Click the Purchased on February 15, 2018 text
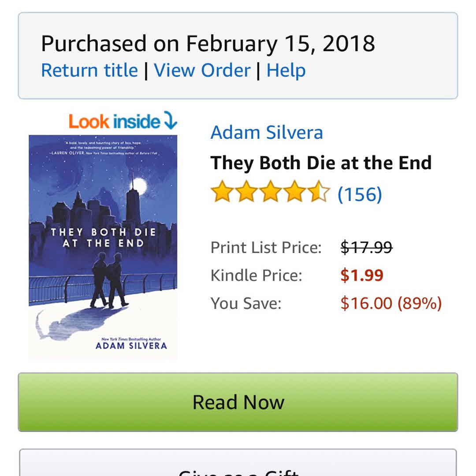This screenshot has width=476, height=476. point(208,44)
